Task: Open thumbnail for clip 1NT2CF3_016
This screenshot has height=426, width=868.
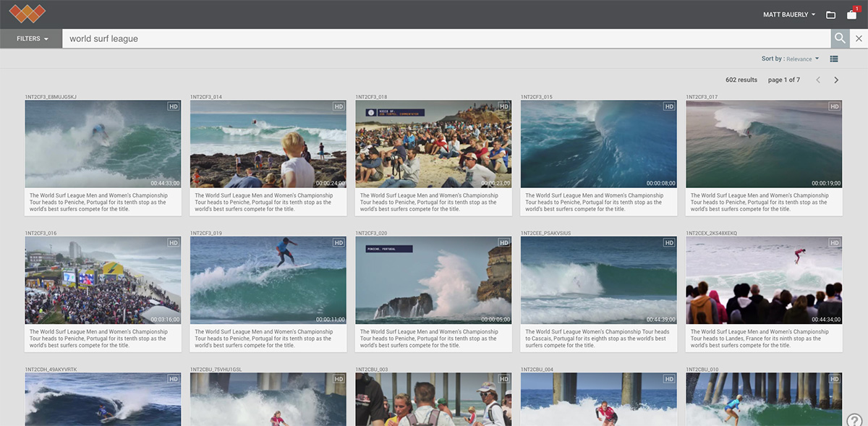Action: [x=103, y=280]
